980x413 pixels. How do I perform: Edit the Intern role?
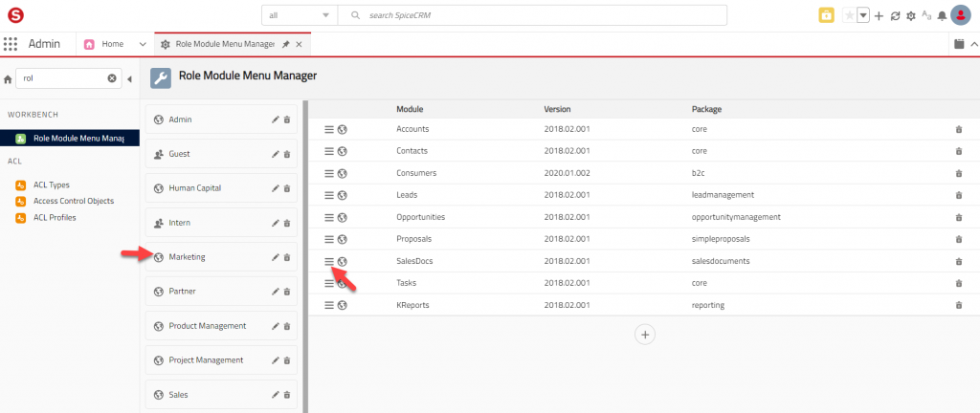[x=275, y=223]
